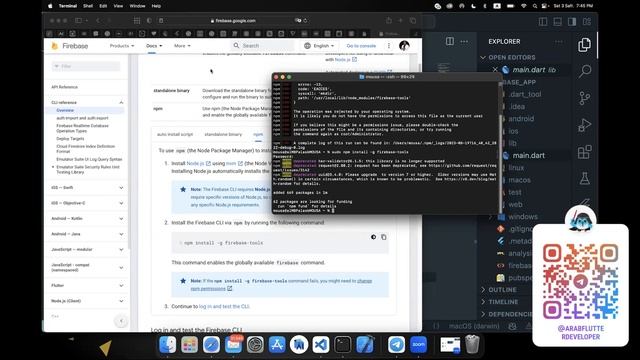Open auth:import and auth:export sidebar link
The image size is (640, 360).
(82, 118)
